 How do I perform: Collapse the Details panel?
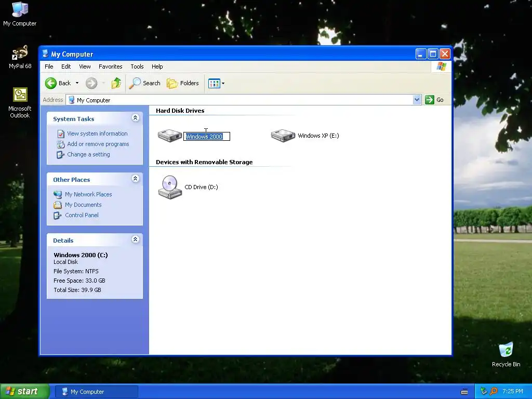tap(136, 239)
